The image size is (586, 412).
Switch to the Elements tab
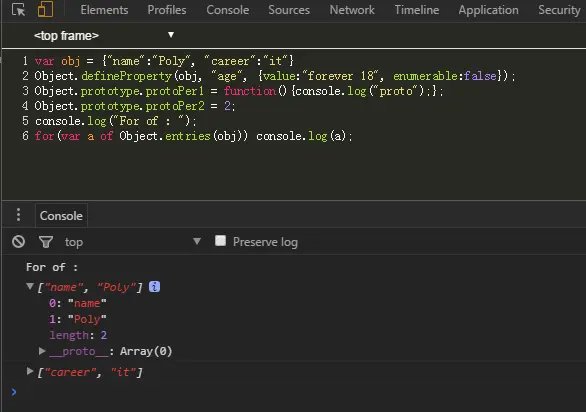(104, 10)
